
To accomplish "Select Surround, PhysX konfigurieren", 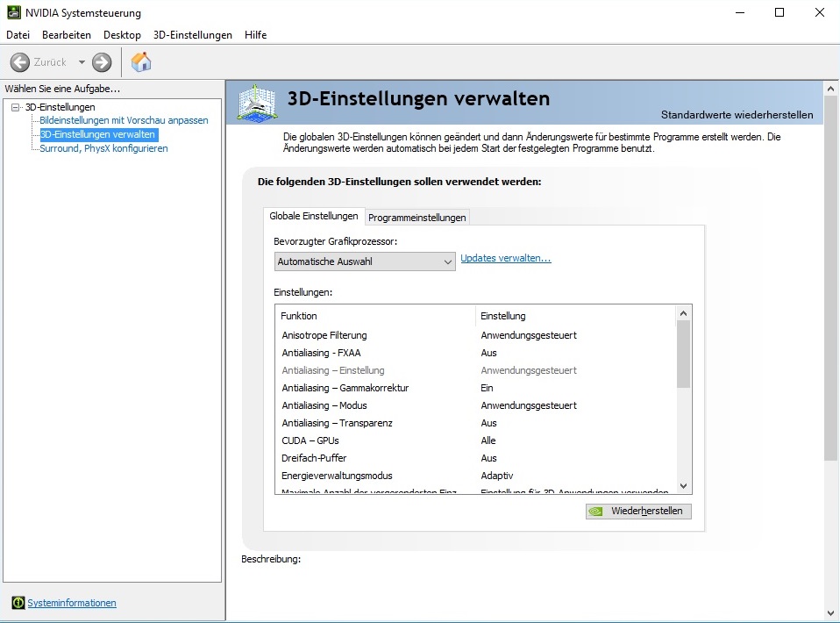I will pyautogui.click(x=104, y=148).
